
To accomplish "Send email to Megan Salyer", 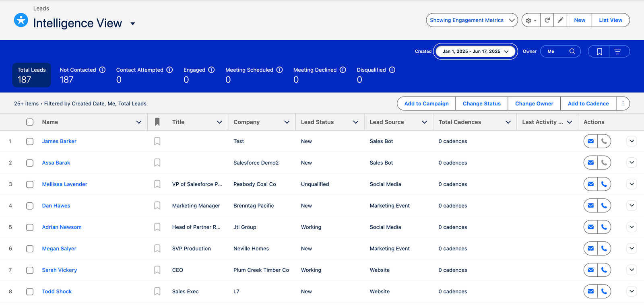I will coord(590,249).
